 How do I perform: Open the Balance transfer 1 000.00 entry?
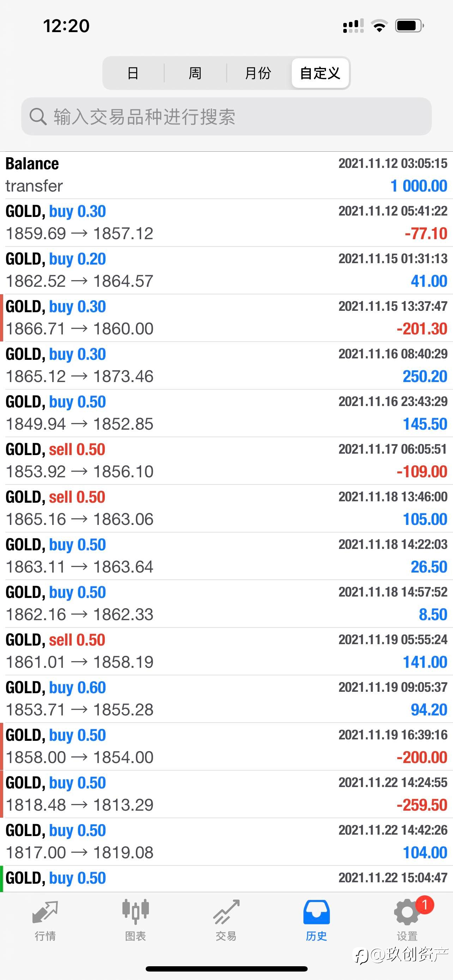point(226,175)
